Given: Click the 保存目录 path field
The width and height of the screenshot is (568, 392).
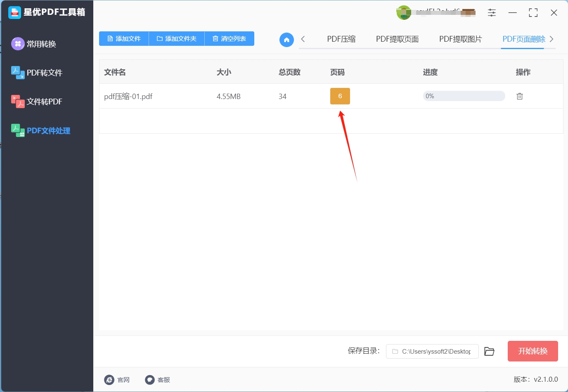Looking at the screenshot, I should coord(432,351).
